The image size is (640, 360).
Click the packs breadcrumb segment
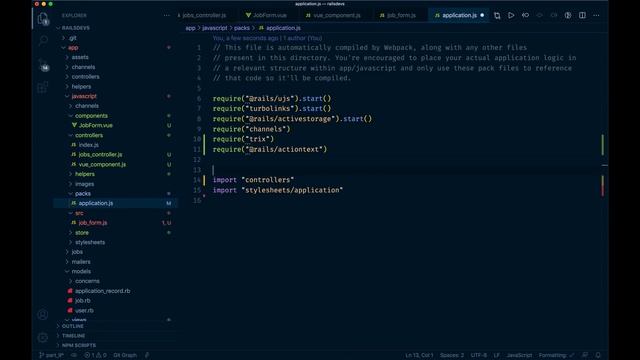pyautogui.click(x=242, y=28)
